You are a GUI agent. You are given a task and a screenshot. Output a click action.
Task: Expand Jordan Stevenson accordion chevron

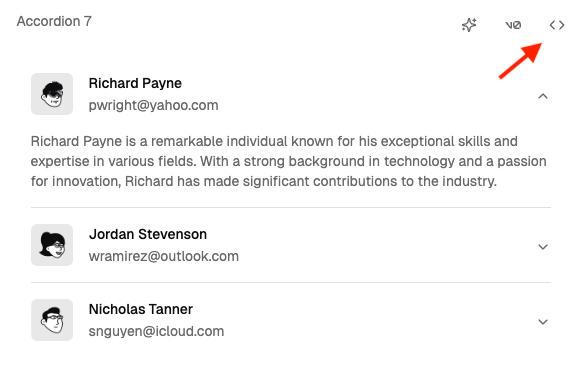(543, 247)
